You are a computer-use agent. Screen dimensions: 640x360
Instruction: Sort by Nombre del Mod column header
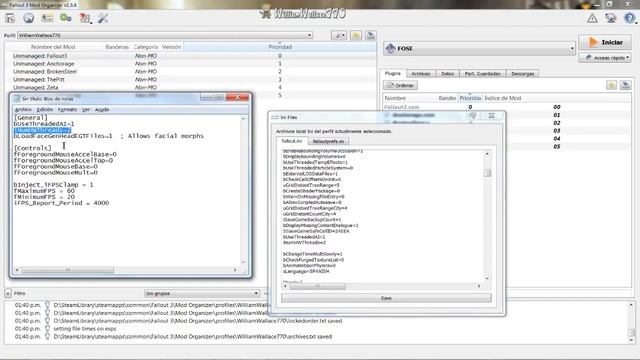tap(53, 47)
